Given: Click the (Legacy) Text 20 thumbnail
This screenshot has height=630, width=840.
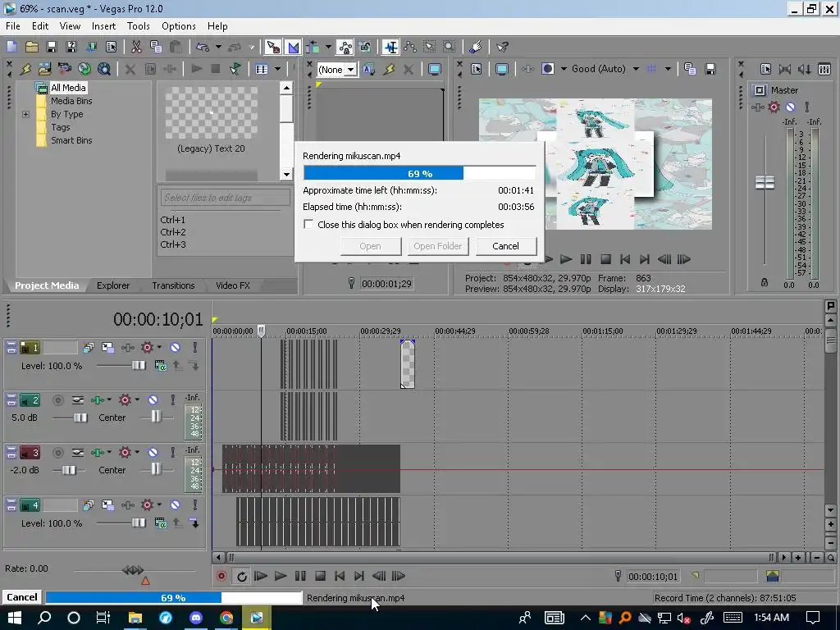Looking at the screenshot, I should 211,112.
